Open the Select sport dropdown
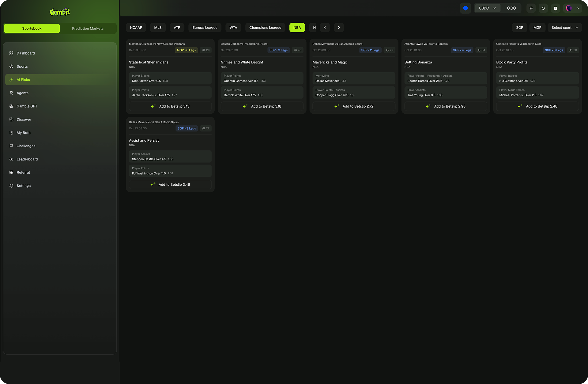This screenshot has height=384, width=588. point(564,28)
